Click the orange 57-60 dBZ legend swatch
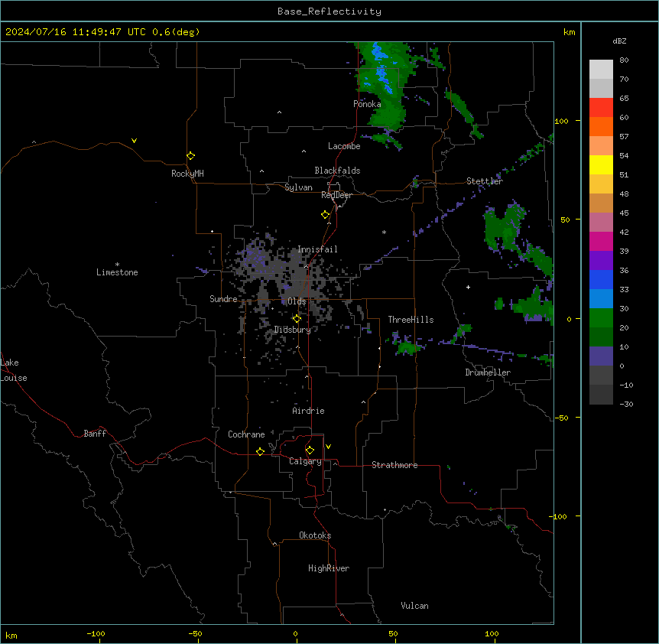 pyautogui.click(x=601, y=126)
